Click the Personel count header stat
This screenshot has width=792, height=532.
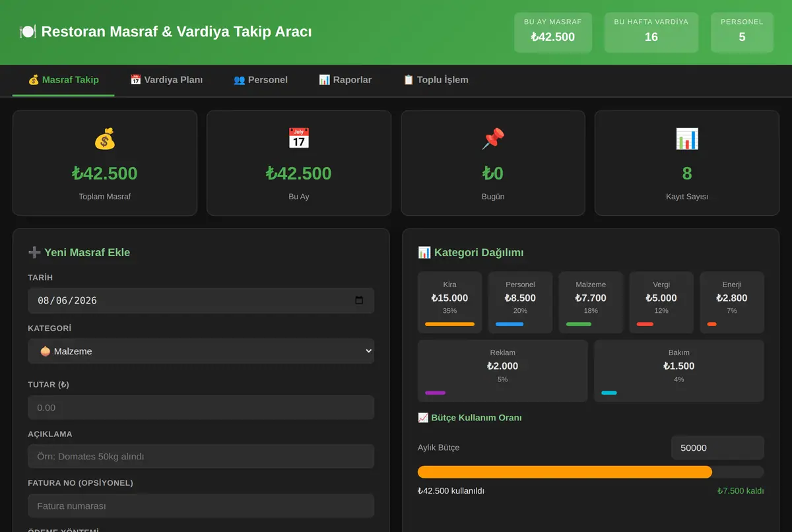click(742, 32)
